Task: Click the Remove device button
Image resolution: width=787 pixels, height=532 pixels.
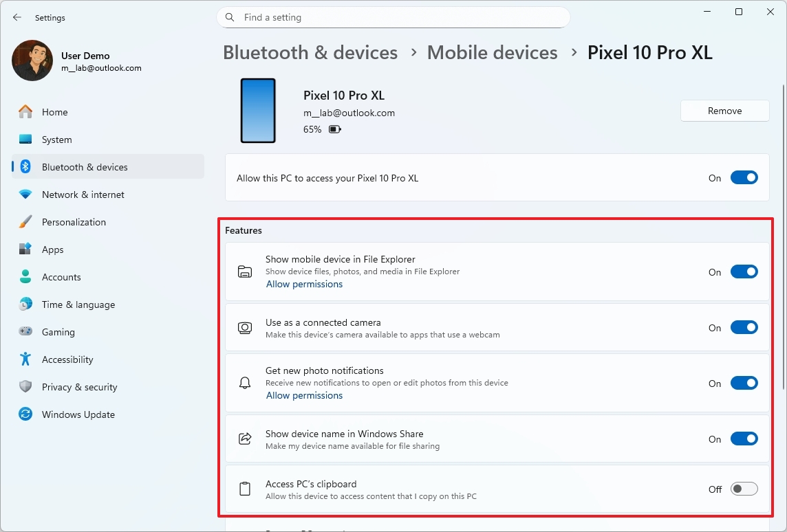Action: tap(724, 111)
